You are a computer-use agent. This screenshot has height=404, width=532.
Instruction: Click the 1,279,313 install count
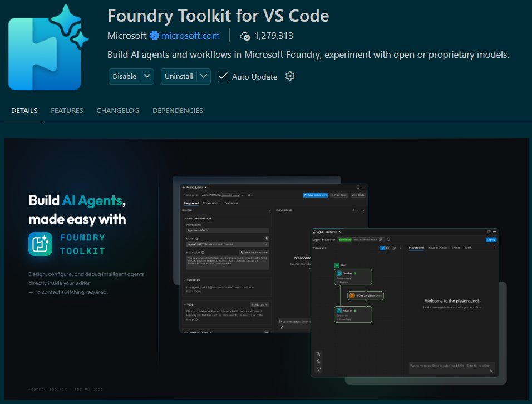(x=273, y=36)
